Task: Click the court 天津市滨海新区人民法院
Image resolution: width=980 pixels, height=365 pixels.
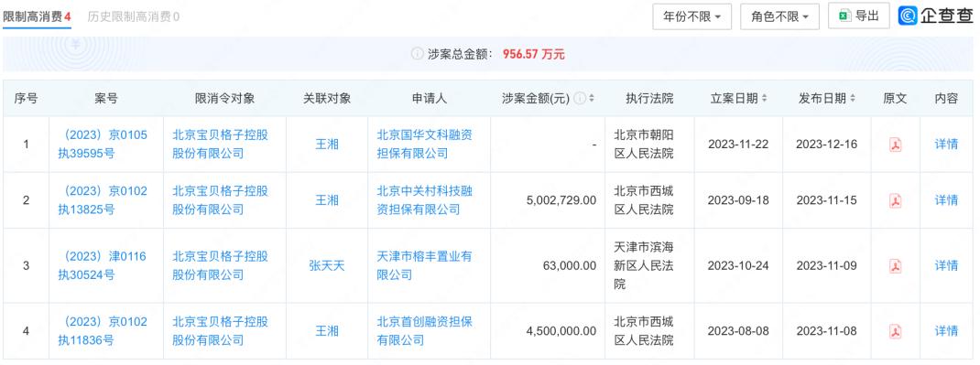Action: [644, 265]
